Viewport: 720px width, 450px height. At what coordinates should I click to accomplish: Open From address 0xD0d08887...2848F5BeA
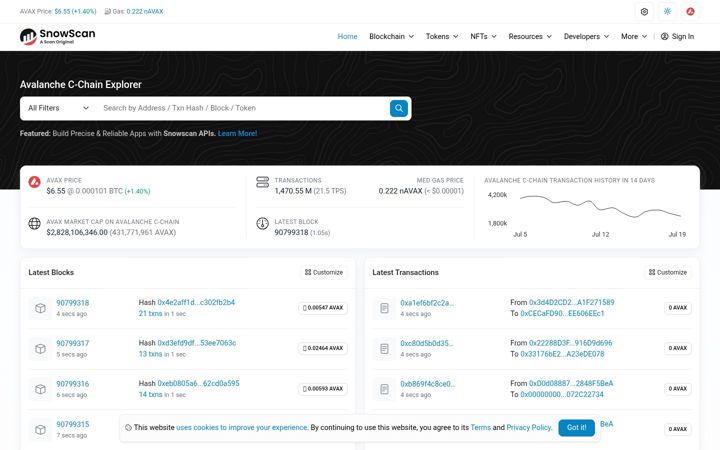tap(571, 383)
